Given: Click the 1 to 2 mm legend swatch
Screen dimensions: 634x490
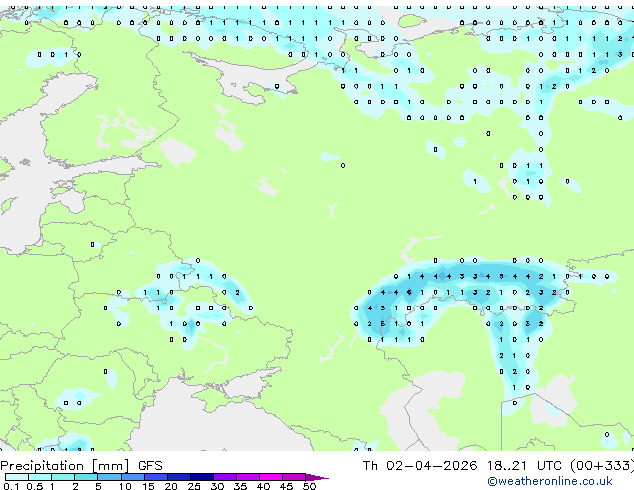Looking at the screenshot, I should (x=63, y=477).
